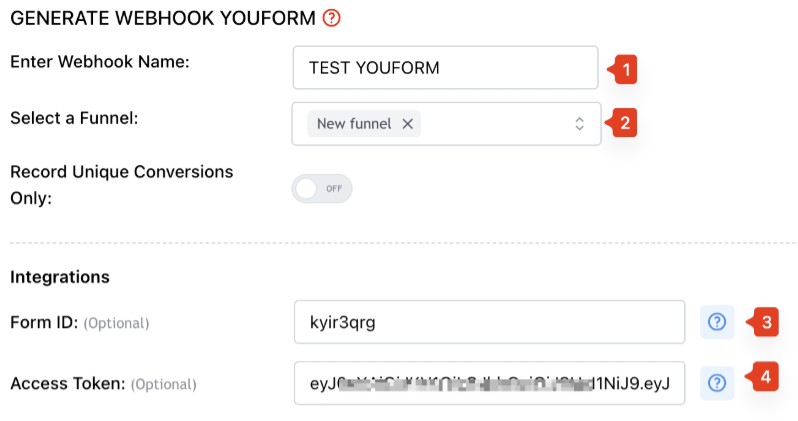Screen dimensions: 798x421
Task: Click the red help icon beside Generate Webhook Youform
Action: coord(331,18)
